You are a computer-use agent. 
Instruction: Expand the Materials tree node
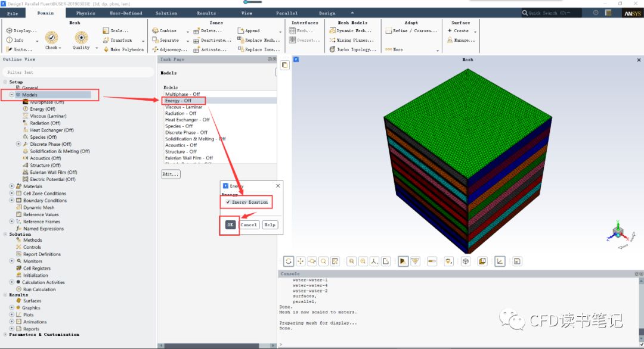pyautogui.click(x=12, y=186)
